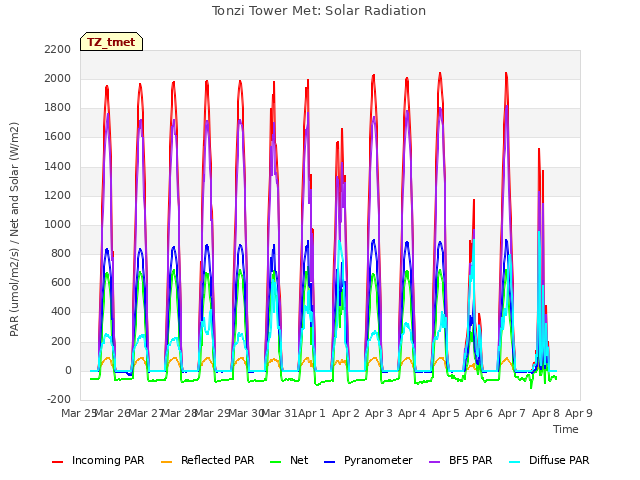Click the 2200 y-axis tick value
The height and width of the screenshot is (480, 640).
[x=58, y=49]
